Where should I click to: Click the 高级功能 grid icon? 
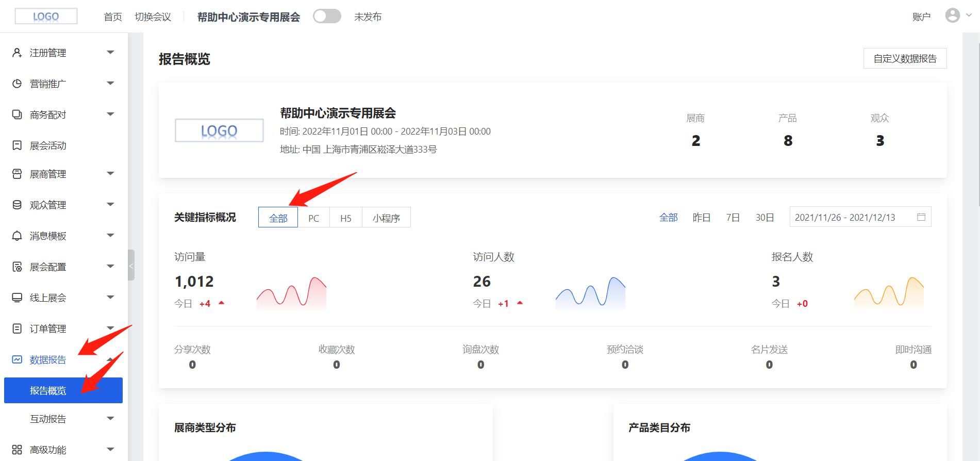pos(17,450)
